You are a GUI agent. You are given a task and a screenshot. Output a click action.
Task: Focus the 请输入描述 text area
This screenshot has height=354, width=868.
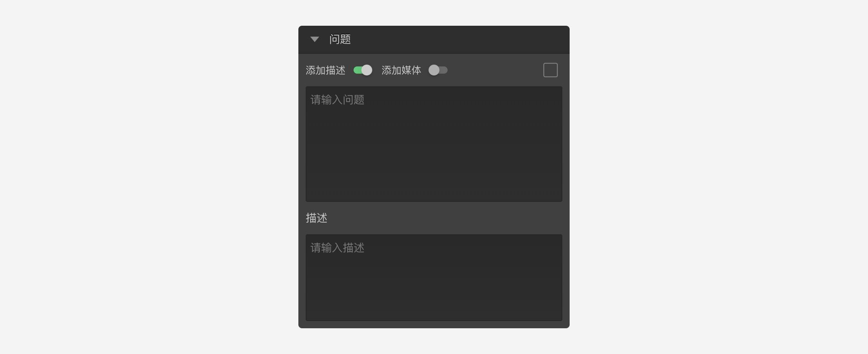434,278
